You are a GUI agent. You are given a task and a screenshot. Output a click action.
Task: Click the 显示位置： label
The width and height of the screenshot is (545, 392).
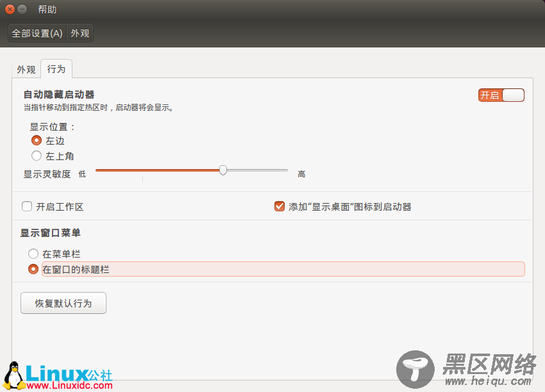click(x=53, y=127)
